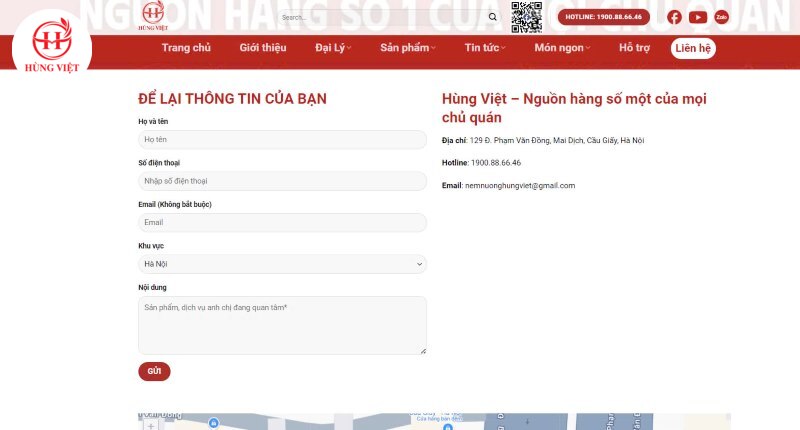
Task: Go to the Trang chủ page
Action: (x=186, y=48)
